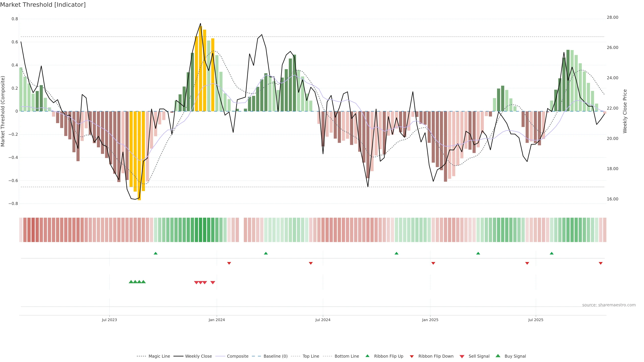Toggle the Composite legend entry
Viewport: 644px width, 362px height.
point(237,356)
